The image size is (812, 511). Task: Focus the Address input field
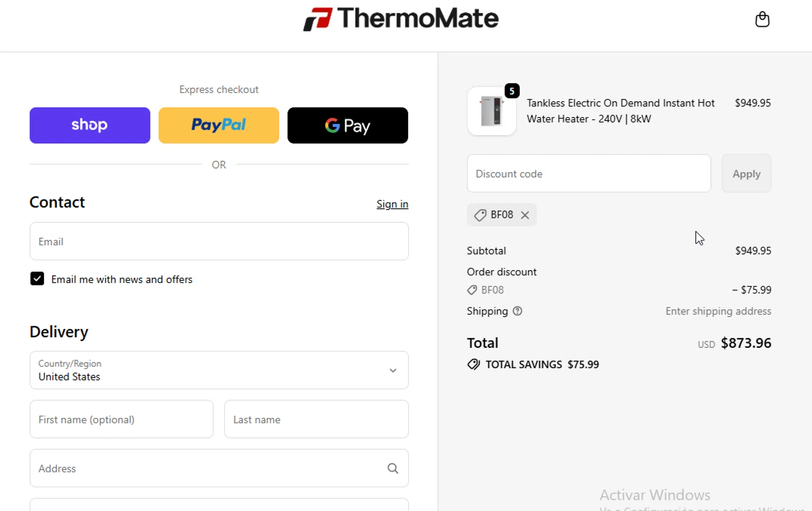(x=219, y=468)
